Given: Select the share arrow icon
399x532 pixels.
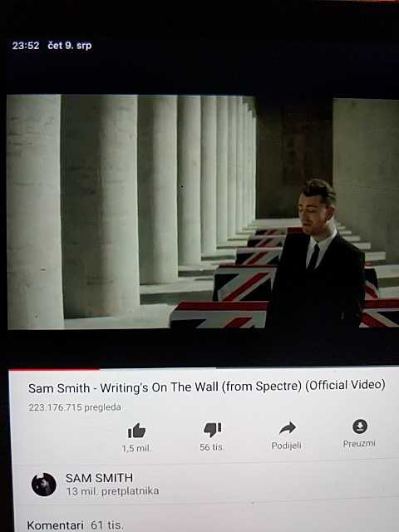Looking at the screenshot, I should coord(288,428).
